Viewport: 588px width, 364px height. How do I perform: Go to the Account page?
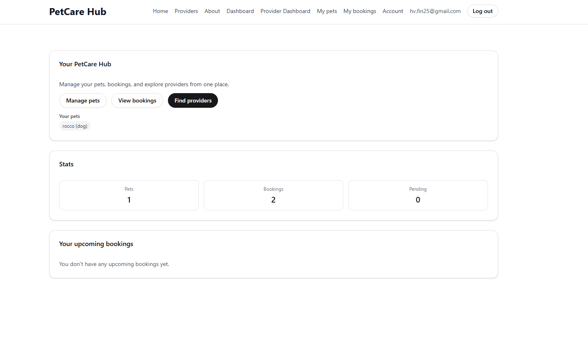[x=392, y=11]
